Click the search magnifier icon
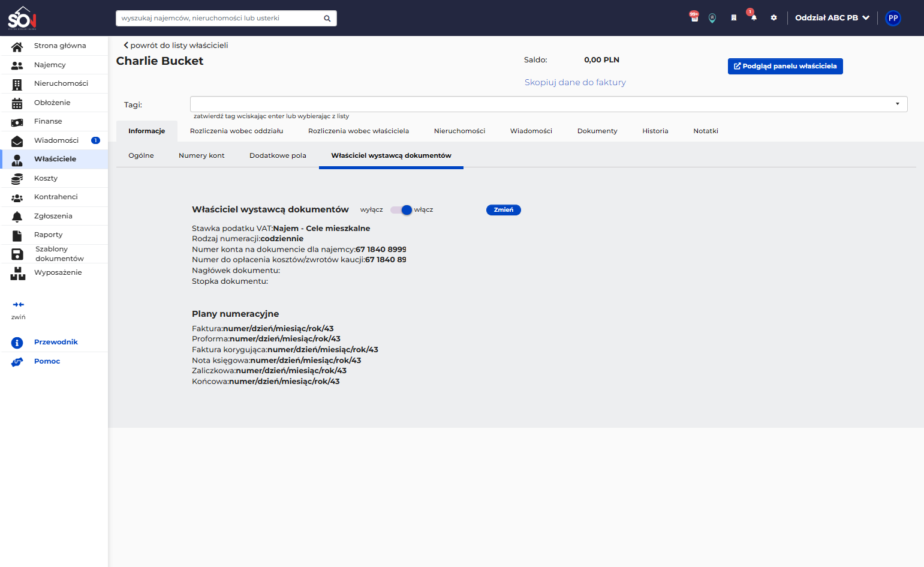Viewport: 924px width, 567px height. [x=327, y=19]
